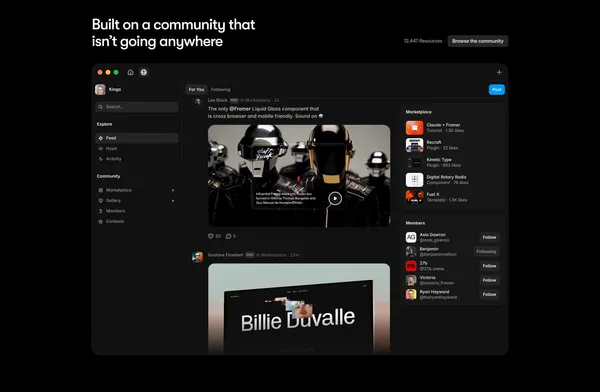Toggle Following button for Benjamin

[x=486, y=252]
